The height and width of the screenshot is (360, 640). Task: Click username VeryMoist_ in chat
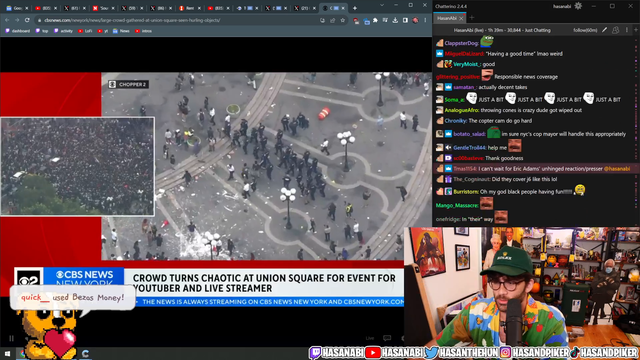(467, 64)
